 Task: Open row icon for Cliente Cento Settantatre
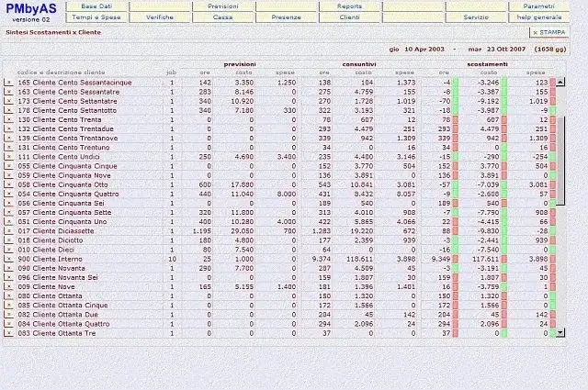(8, 101)
